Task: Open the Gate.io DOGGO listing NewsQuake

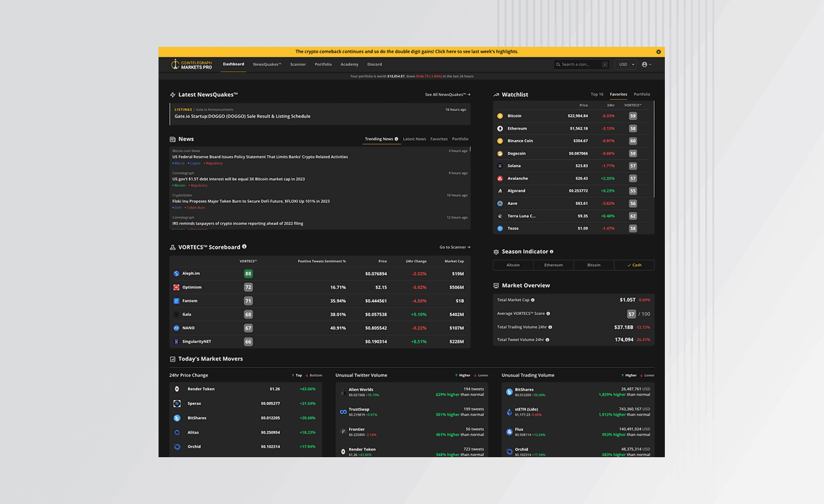Action: pyautogui.click(x=320, y=113)
